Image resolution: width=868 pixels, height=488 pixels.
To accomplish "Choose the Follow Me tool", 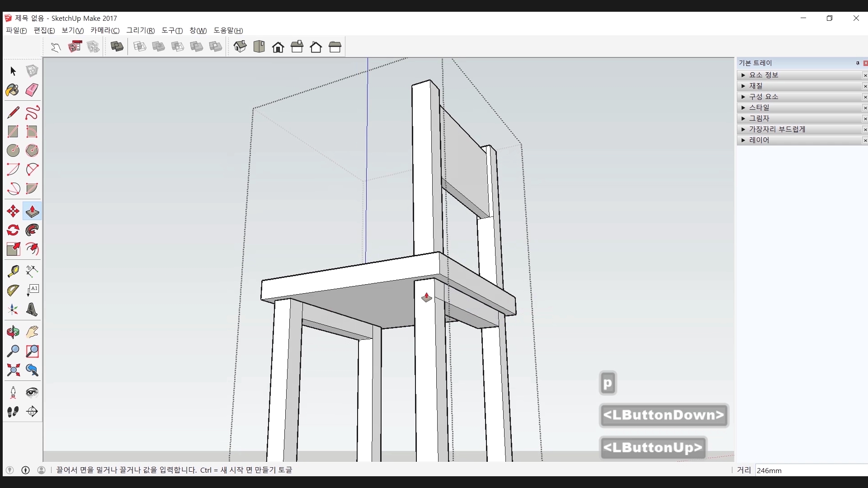I will [x=32, y=230].
